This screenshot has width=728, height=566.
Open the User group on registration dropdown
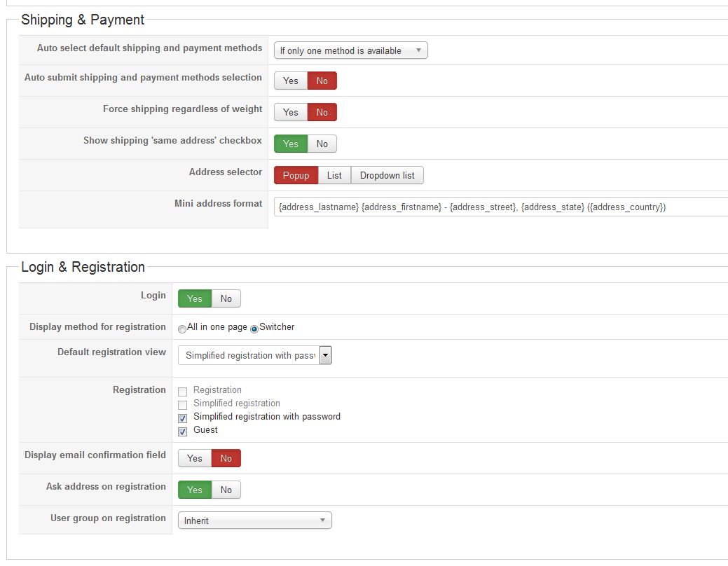[255, 520]
